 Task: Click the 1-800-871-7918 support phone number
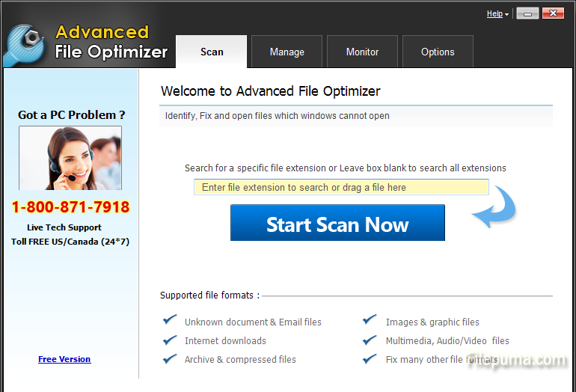[70, 207]
